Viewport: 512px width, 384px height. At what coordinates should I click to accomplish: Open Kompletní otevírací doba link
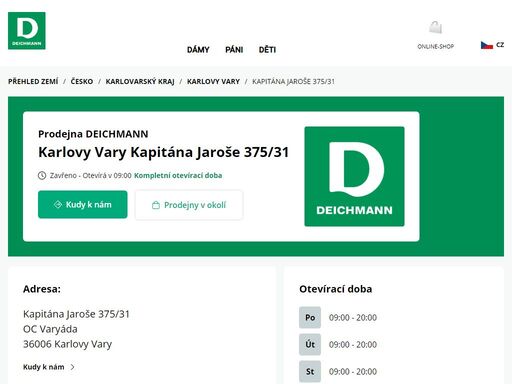tap(178, 175)
